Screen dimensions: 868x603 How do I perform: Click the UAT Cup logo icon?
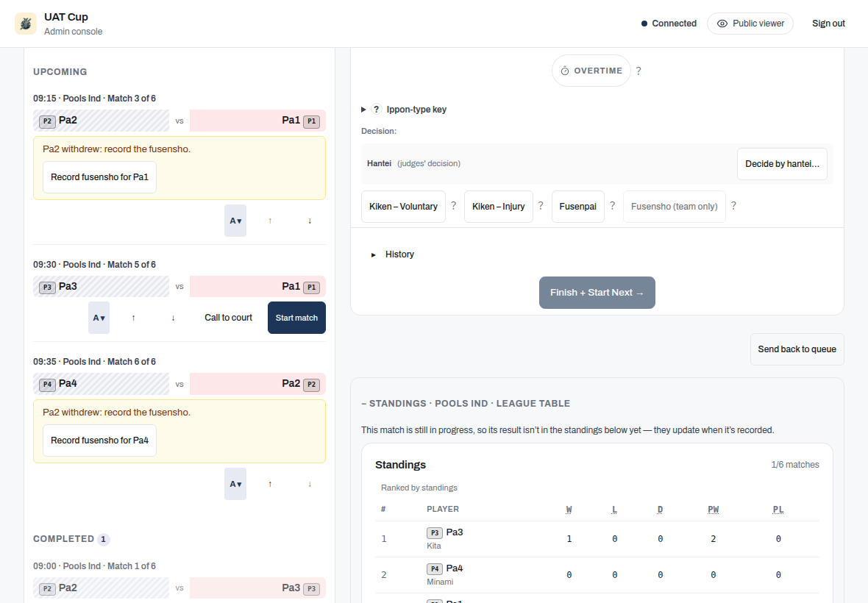[26, 24]
